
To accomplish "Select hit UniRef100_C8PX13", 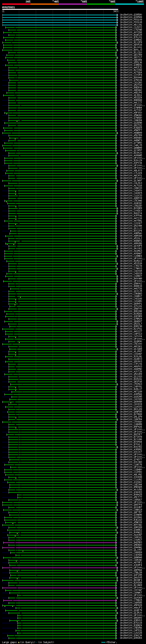I will [131, 334].
